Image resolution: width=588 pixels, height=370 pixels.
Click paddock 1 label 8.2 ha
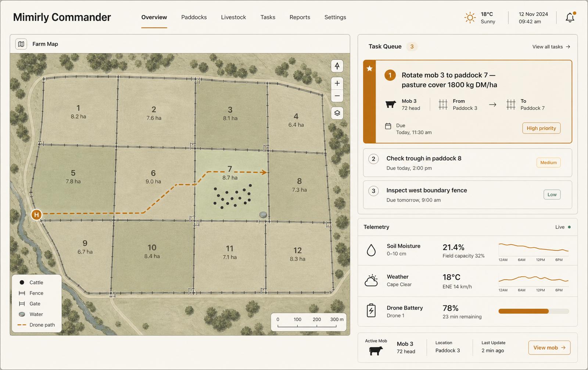pyautogui.click(x=78, y=117)
